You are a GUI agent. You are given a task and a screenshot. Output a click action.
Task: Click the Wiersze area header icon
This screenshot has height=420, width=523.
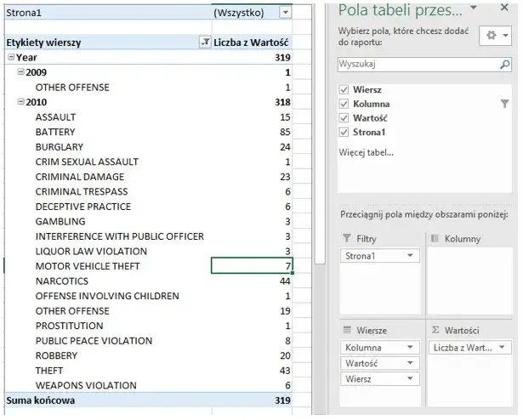pos(347,330)
